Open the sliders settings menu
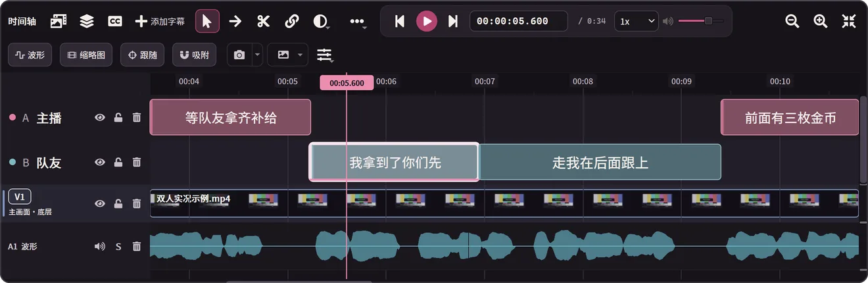This screenshot has height=283, width=868. point(324,55)
